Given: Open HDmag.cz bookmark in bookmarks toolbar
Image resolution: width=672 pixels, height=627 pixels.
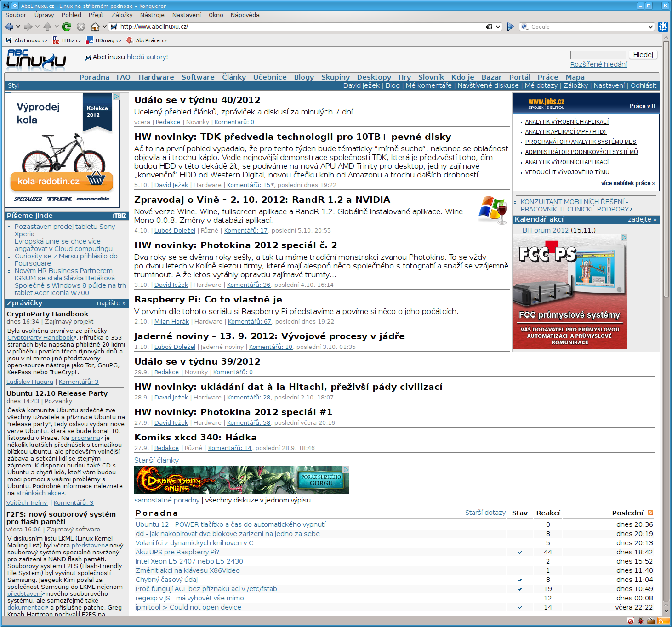Looking at the screenshot, I should (104, 40).
